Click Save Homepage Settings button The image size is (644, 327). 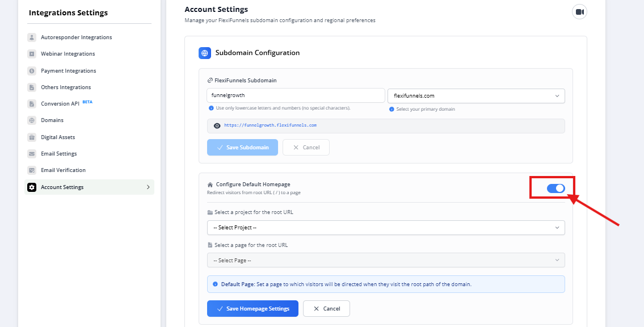pos(252,309)
